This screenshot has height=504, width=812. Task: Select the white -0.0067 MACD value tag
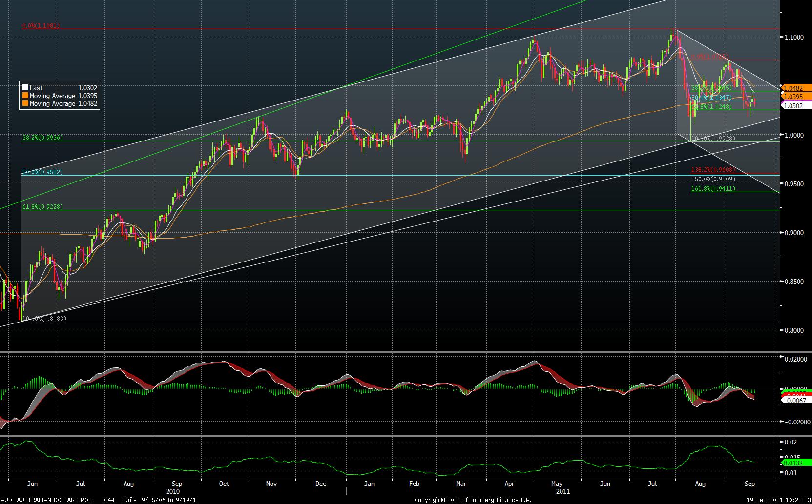pyautogui.click(x=797, y=400)
